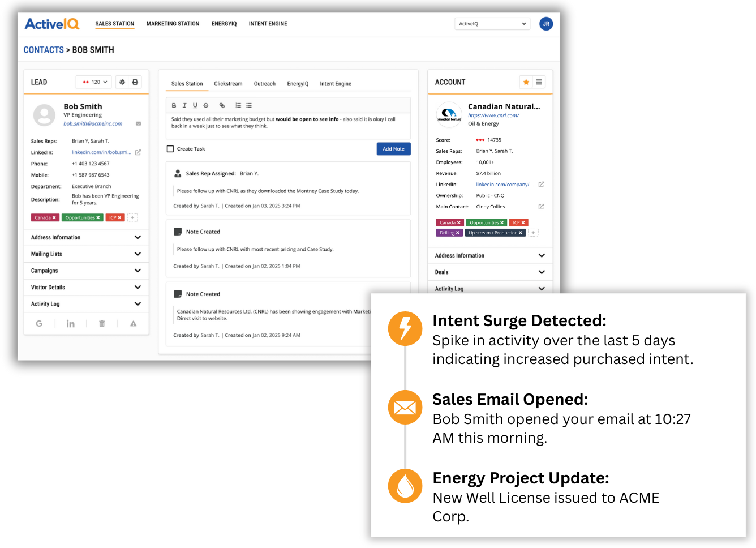Expand Visitor Details section
Image resolution: width=756 pixels, height=548 pixels.
tap(86, 288)
